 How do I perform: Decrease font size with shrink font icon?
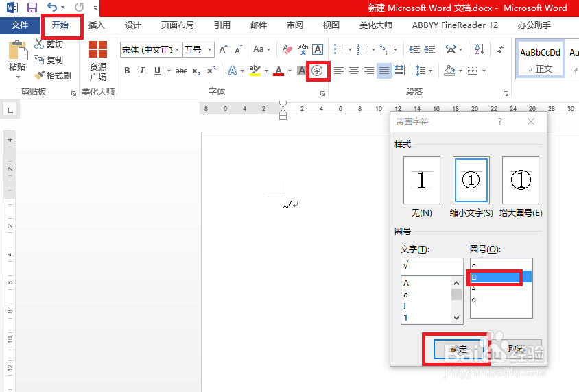point(238,49)
